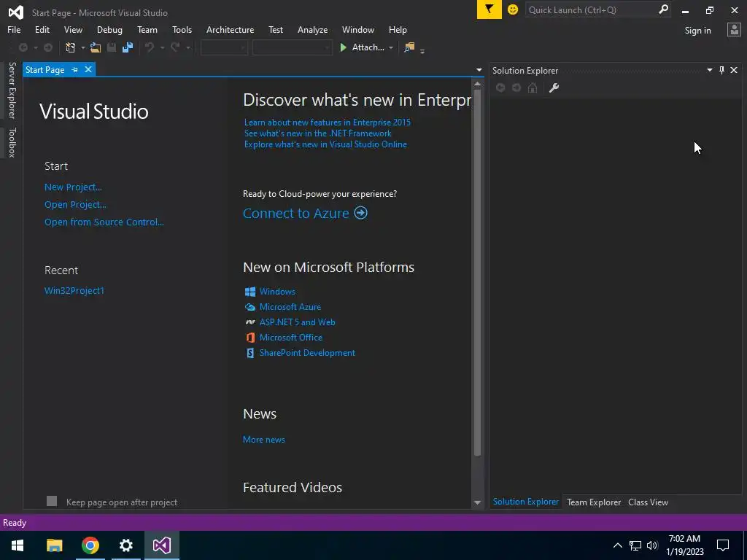Image resolution: width=747 pixels, height=560 pixels.
Task: Click the taskbar volume icon
Action: coord(652,545)
